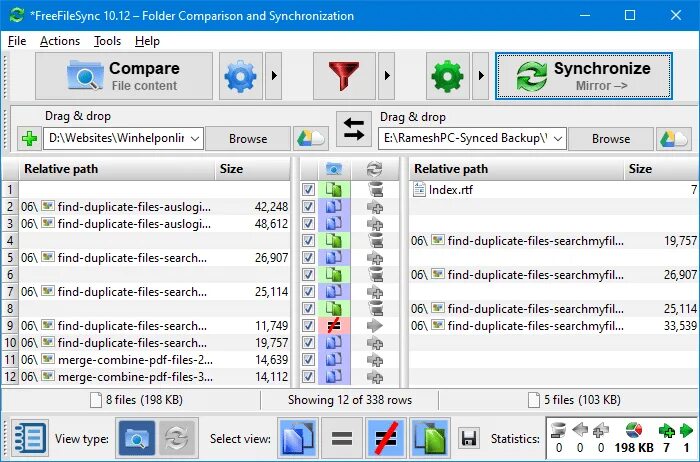Select row 9 right file 33,539
The height and width of the screenshot is (462, 700).
[x=554, y=325]
